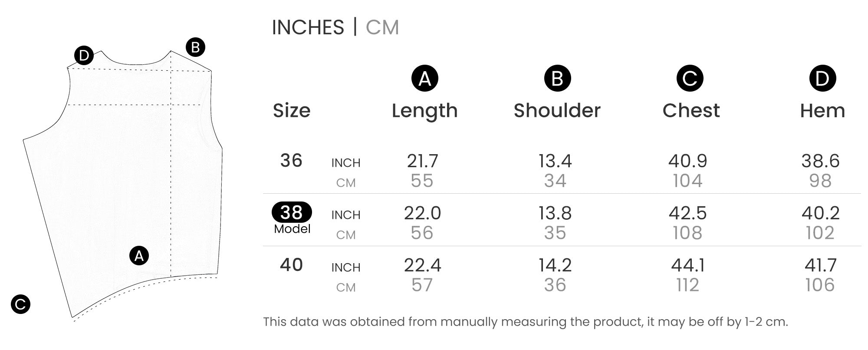Click the Shoulder column heading
868x350 pixels.
click(x=557, y=111)
